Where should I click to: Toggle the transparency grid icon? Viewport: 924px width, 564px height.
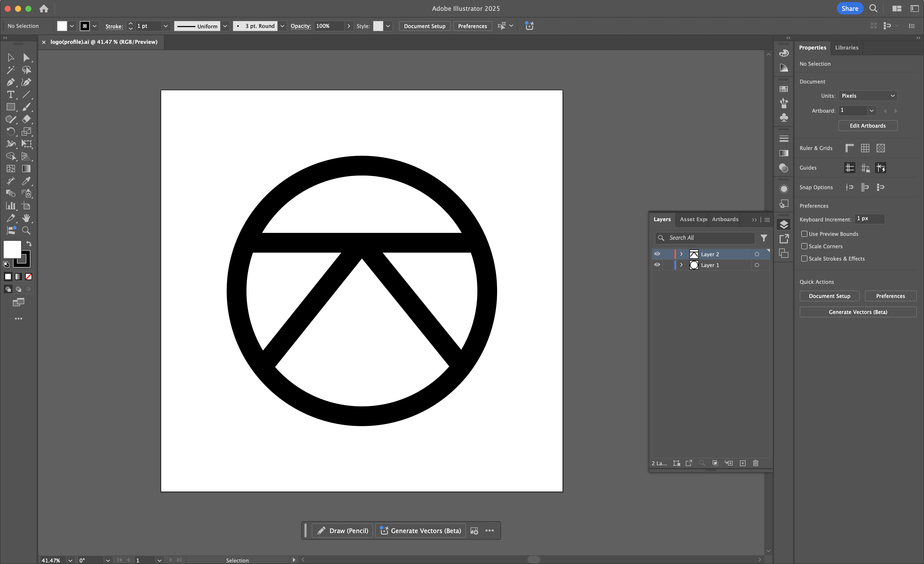880,148
